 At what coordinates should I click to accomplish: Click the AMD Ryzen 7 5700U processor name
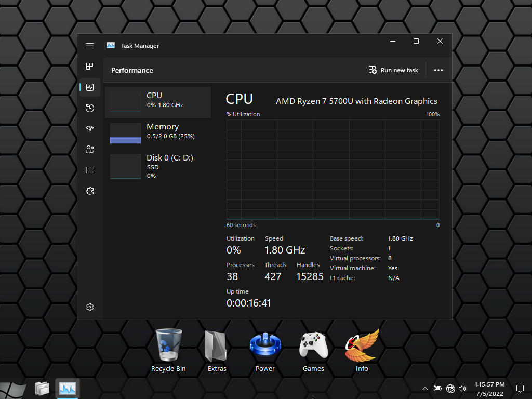(x=356, y=101)
